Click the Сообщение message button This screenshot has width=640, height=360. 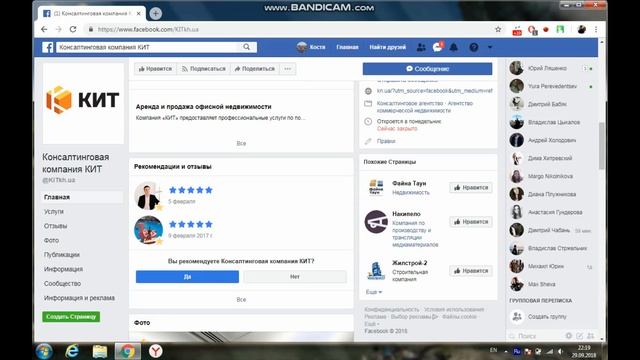point(427,69)
